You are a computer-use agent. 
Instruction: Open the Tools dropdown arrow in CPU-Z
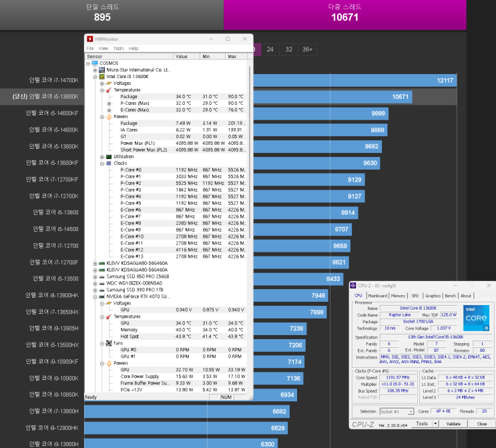pyautogui.click(x=435, y=424)
